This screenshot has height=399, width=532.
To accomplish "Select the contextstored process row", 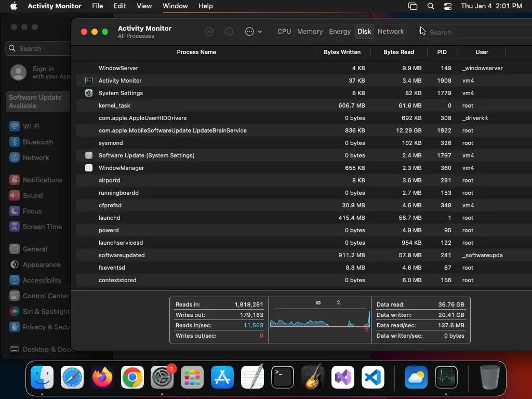I will (x=304, y=280).
